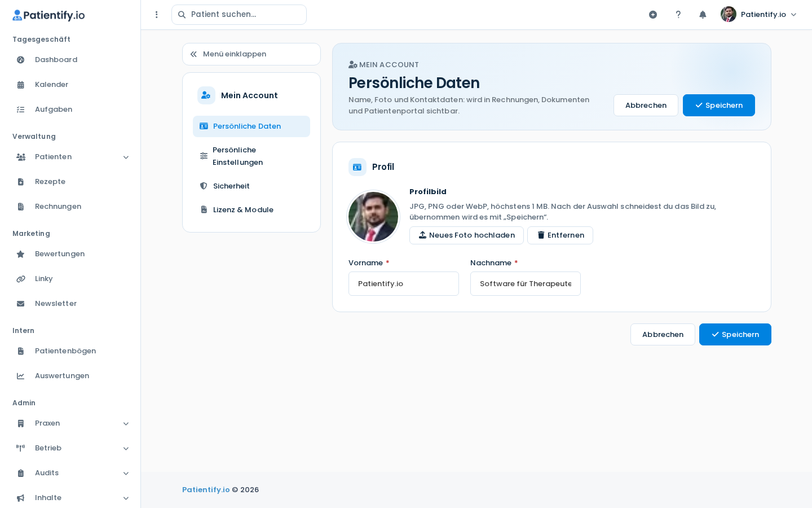812x508 pixels.
Task: Click the Vorname input field
Action: [404, 284]
